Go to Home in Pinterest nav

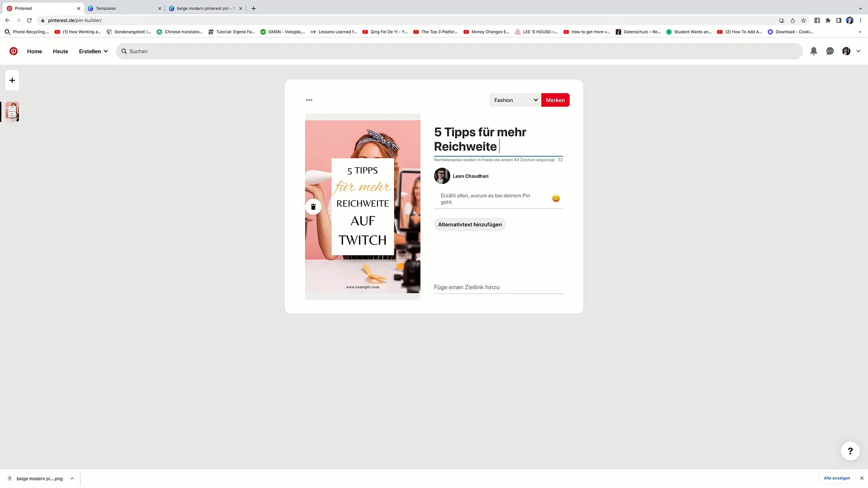pos(34,51)
